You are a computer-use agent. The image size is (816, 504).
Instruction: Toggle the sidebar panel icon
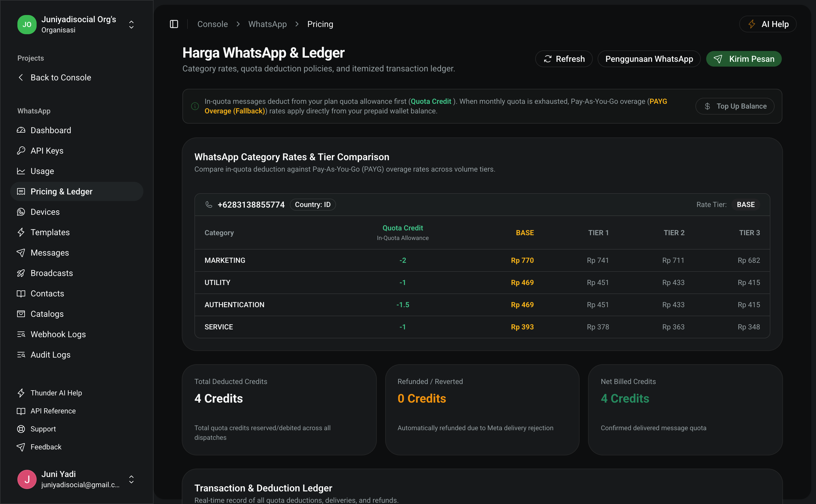(x=174, y=24)
